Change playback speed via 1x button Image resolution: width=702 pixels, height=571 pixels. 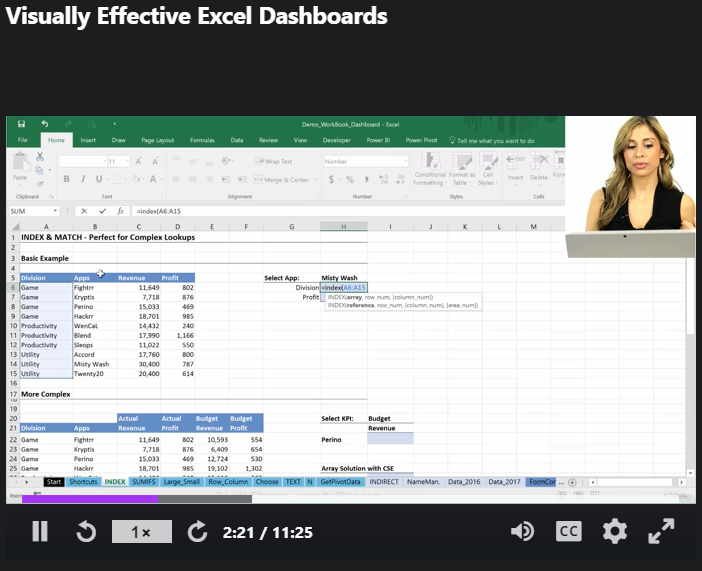(x=141, y=532)
